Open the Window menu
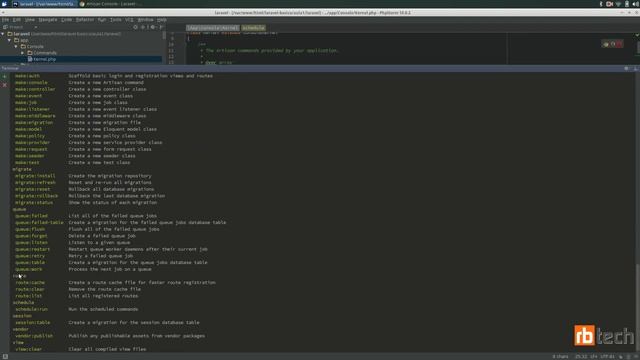 click(x=145, y=20)
